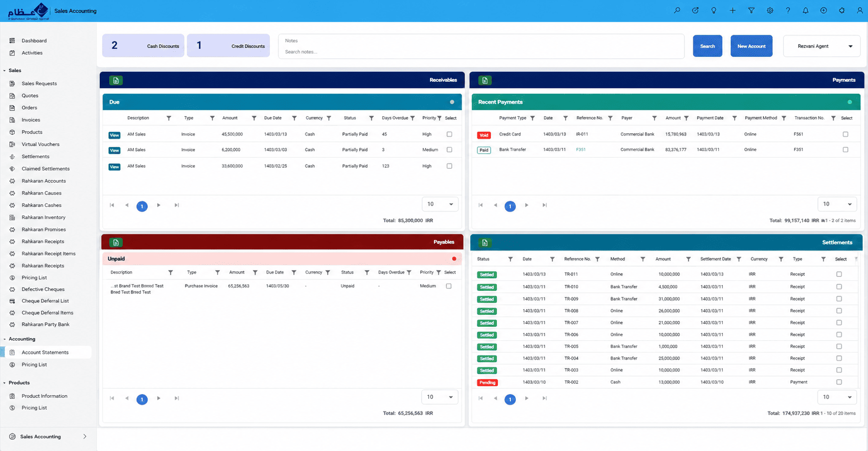
Task: Open the help question mark icon
Action: 788,10
